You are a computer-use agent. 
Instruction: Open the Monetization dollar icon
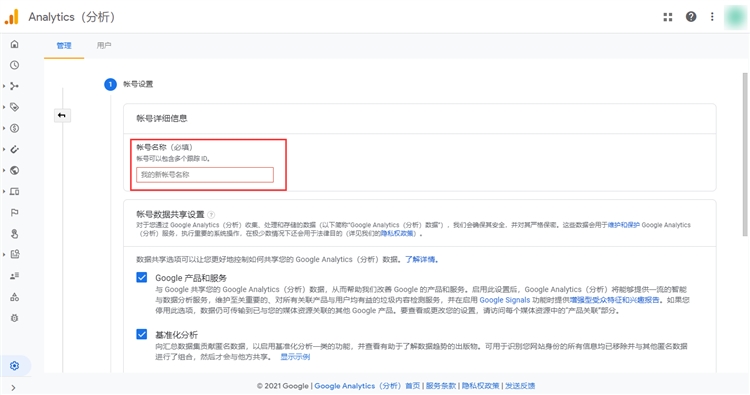click(x=14, y=128)
